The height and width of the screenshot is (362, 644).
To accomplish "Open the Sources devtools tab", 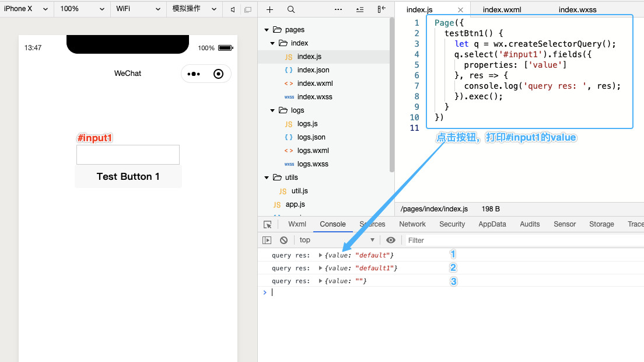I will click(x=372, y=224).
